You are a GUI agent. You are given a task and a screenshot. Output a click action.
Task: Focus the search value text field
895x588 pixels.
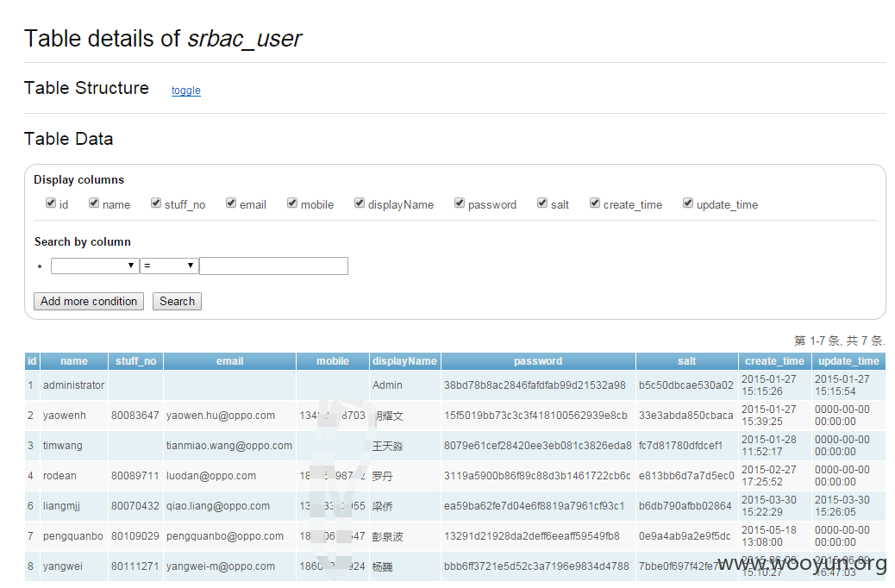[x=274, y=266]
